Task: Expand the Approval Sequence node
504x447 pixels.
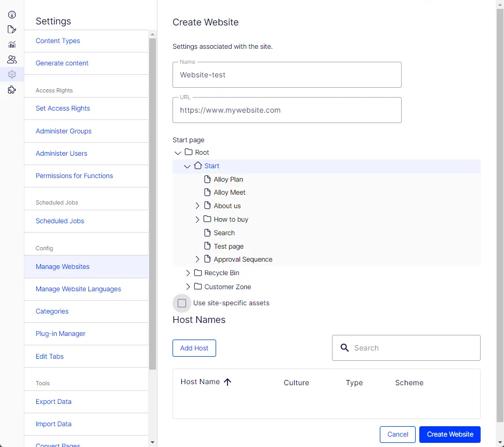Action: point(197,259)
